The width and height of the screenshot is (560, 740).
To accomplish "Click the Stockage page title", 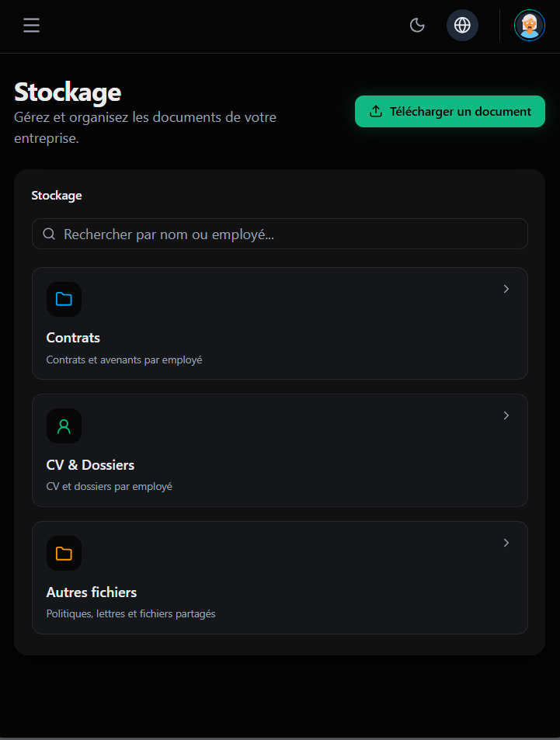I will pos(67,92).
